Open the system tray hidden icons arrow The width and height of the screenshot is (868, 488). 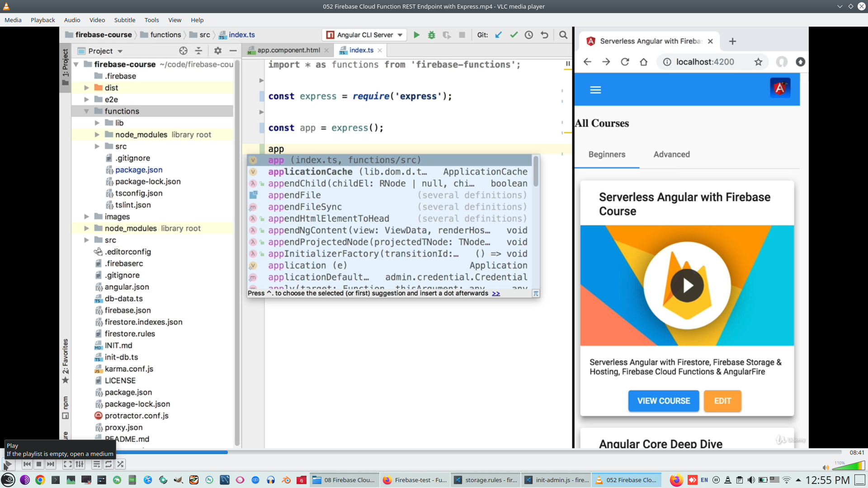click(798, 480)
